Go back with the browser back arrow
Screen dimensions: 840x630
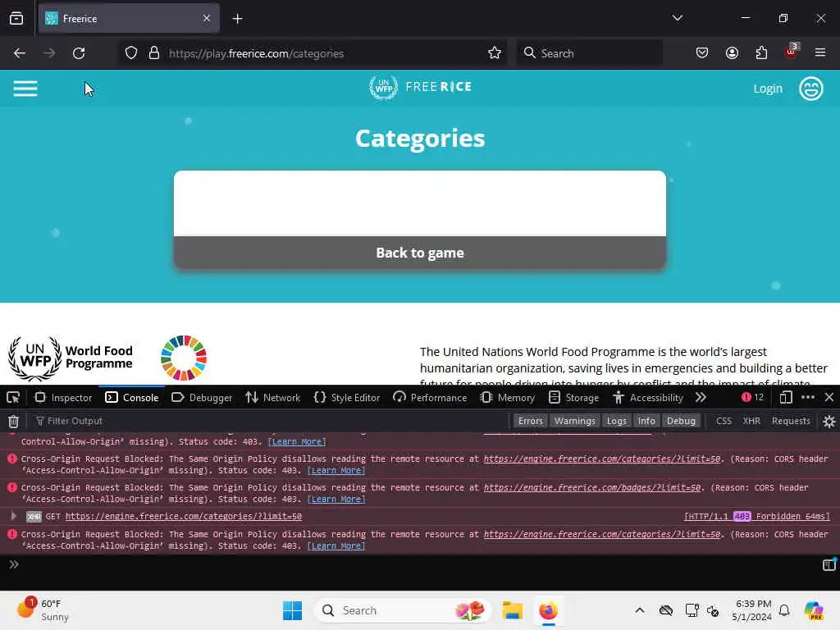point(20,53)
